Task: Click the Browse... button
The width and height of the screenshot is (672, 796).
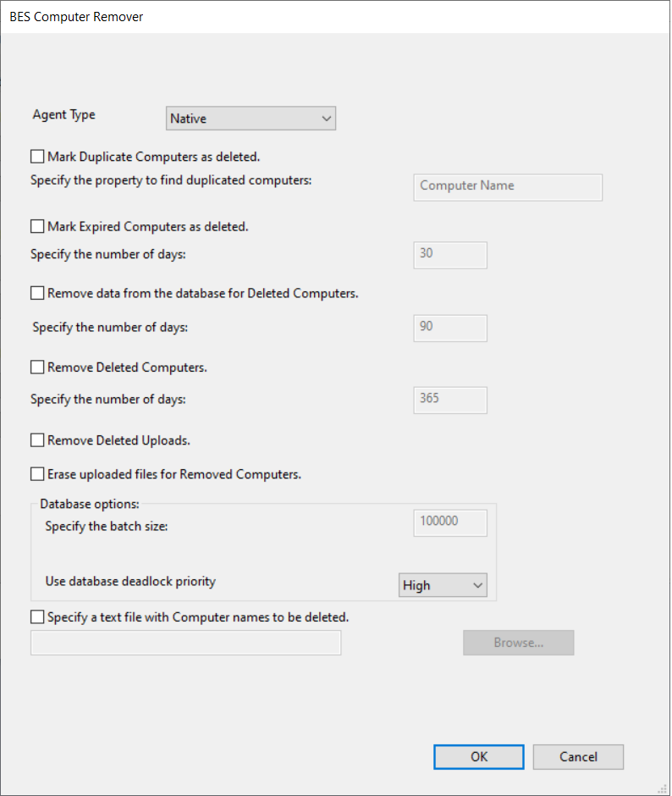Action: coord(518,643)
